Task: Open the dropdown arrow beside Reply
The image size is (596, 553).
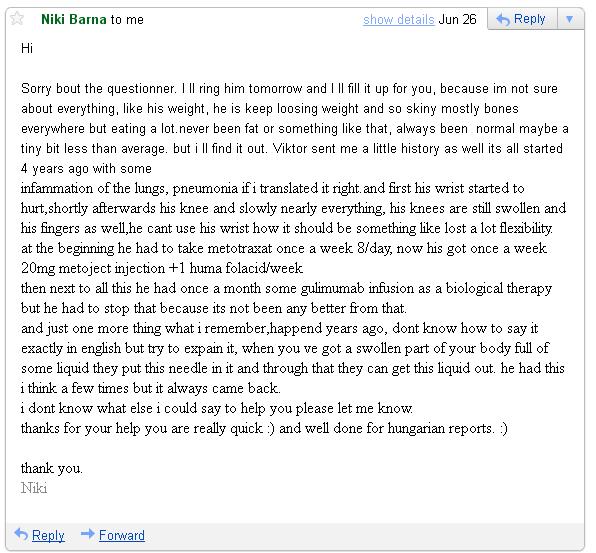Action: pyautogui.click(x=569, y=19)
